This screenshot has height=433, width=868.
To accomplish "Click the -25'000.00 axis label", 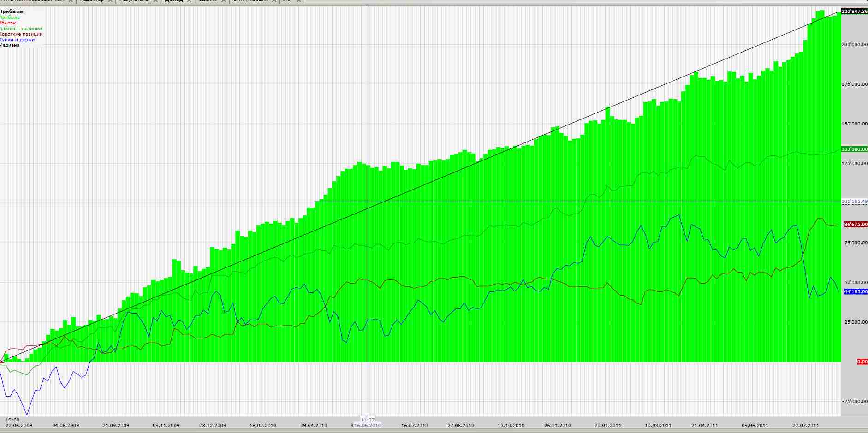I will point(855,402).
